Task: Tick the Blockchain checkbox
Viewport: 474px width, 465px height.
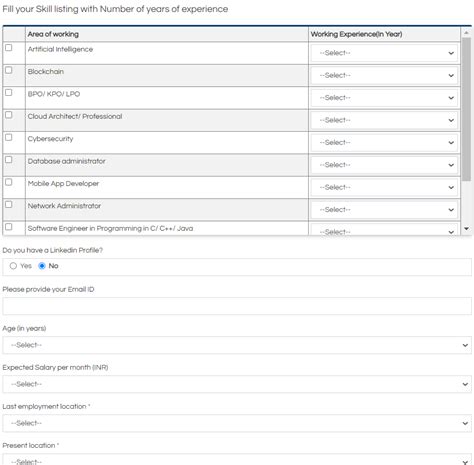Action: point(9,70)
